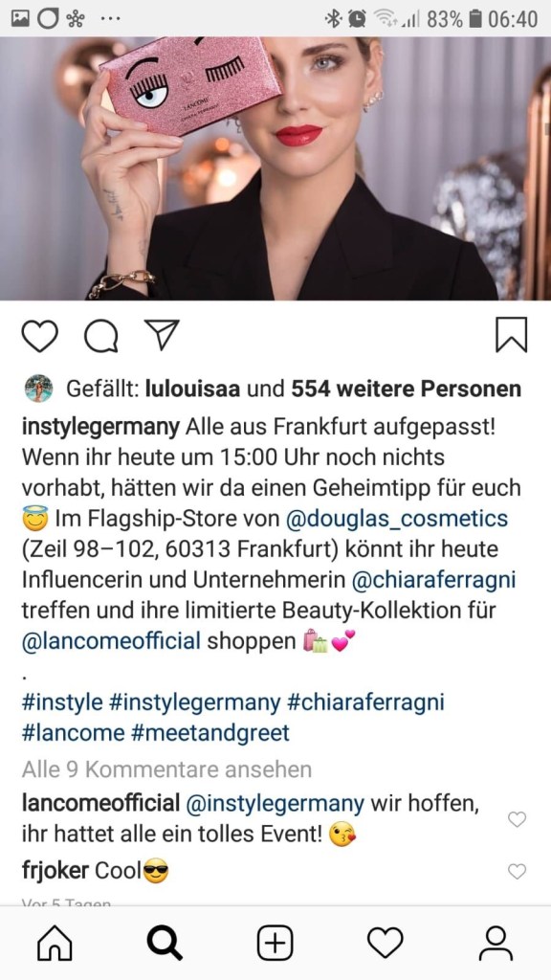551x980 pixels.
Task: Open the profile tab icon
Action: point(496,943)
